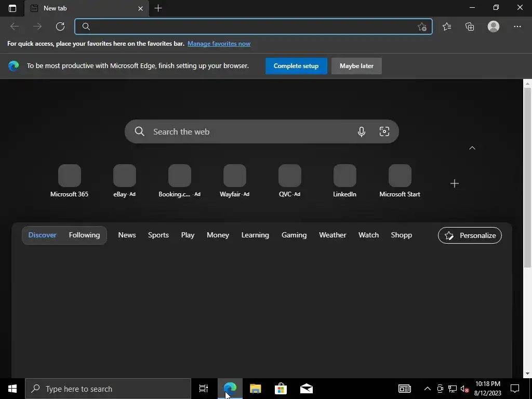The width and height of the screenshot is (532, 399).
Task: Click the taskbar Type here to search box
Action: coord(108,389)
